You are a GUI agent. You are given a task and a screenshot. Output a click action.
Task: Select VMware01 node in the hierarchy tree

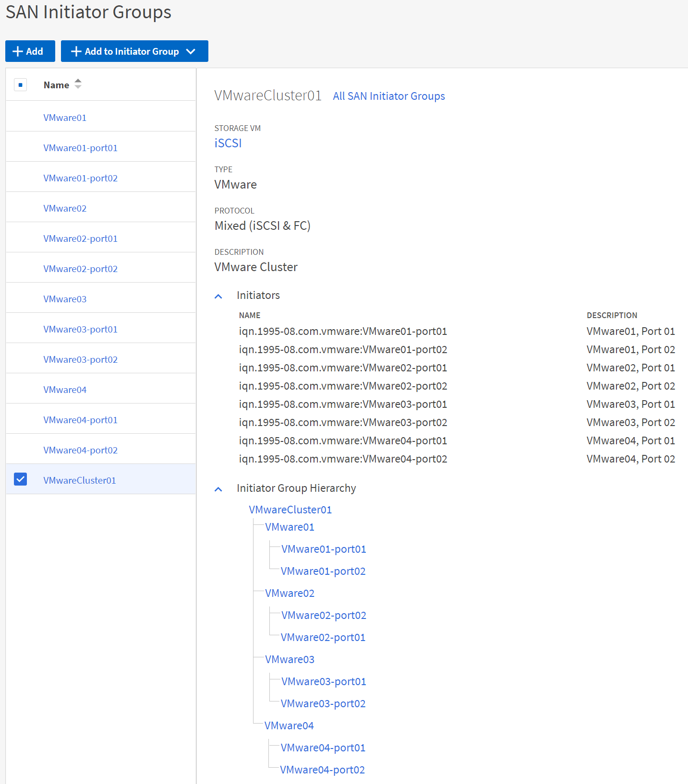[290, 527]
